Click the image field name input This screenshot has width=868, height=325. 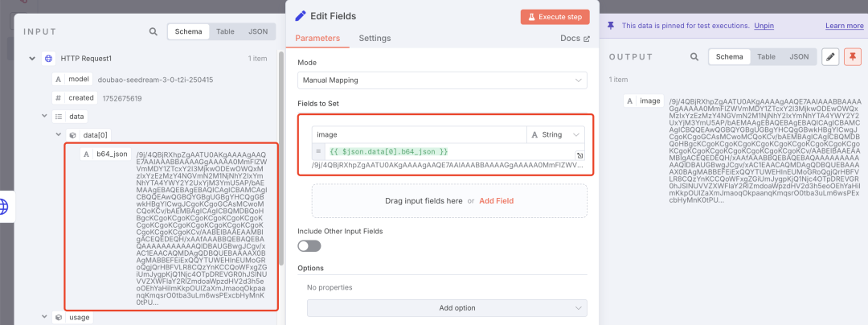coord(418,134)
